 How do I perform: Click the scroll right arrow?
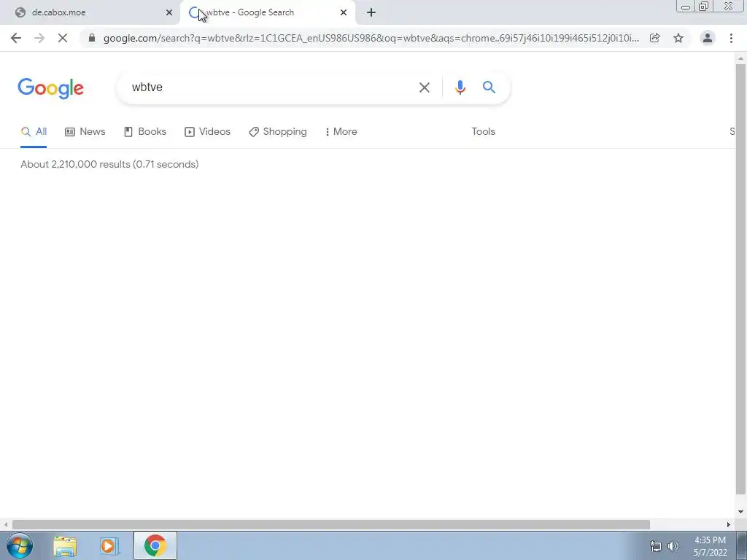click(x=729, y=524)
